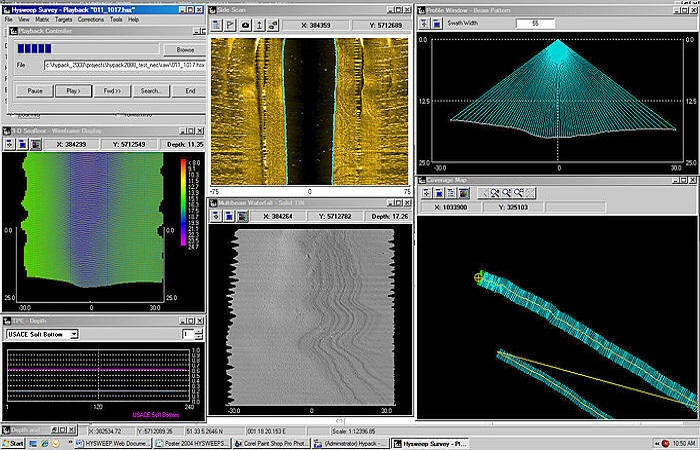Click first icon in Coverage Map toolbar
700x450 pixels.
[427, 193]
